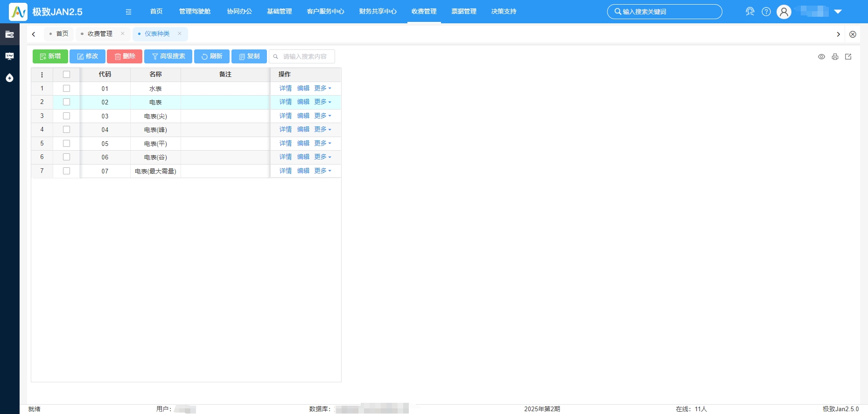The image size is (868, 414).
Task: Expand the user account dropdown arrow
Action: pos(838,12)
